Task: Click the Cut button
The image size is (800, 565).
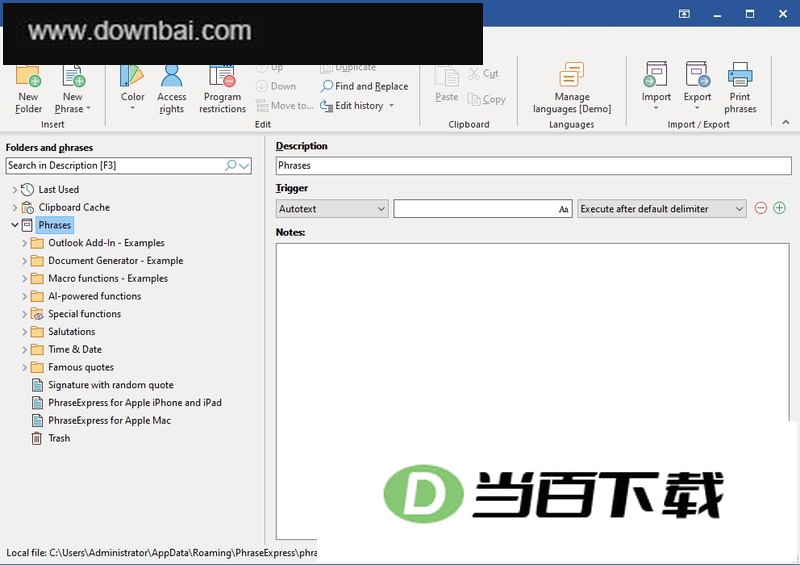Action: pyautogui.click(x=484, y=73)
